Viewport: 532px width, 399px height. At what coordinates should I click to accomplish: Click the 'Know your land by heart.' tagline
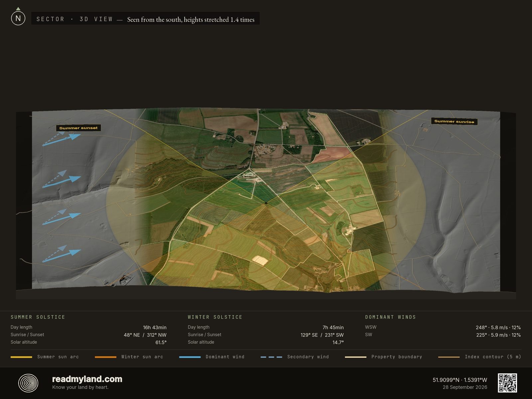click(x=80, y=387)
